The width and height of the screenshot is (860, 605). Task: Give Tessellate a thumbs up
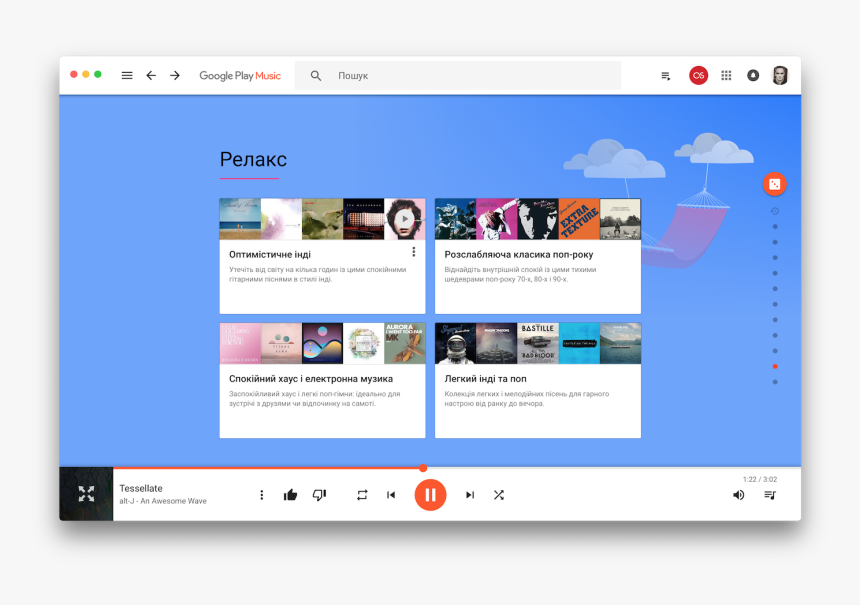point(290,494)
